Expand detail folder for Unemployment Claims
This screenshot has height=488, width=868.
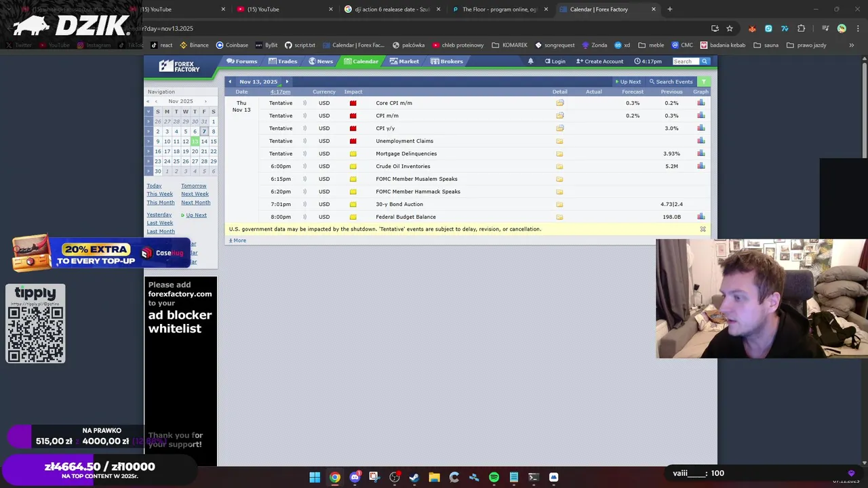click(559, 141)
